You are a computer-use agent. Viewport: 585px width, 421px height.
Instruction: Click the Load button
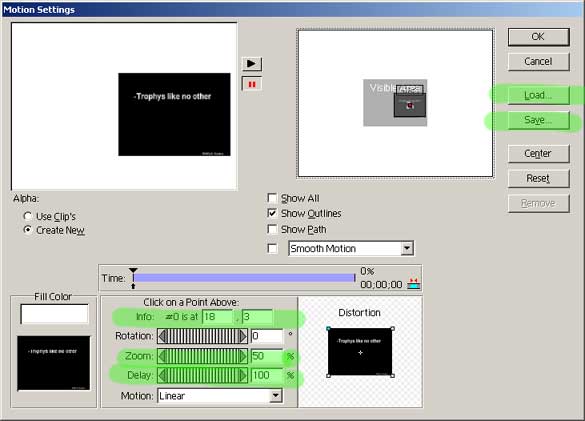[x=538, y=95]
